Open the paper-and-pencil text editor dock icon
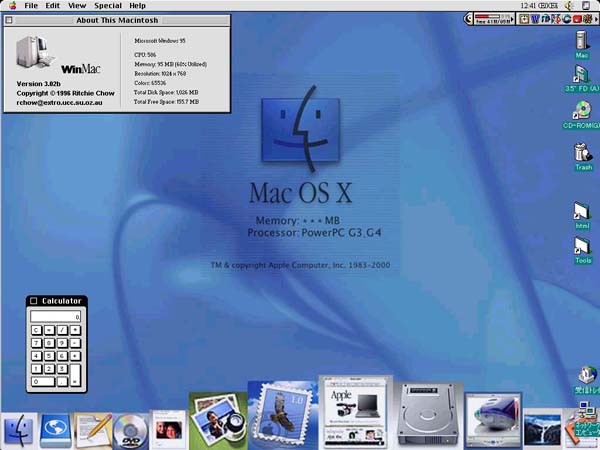This screenshot has width=600, height=450. click(x=93, y=430)
